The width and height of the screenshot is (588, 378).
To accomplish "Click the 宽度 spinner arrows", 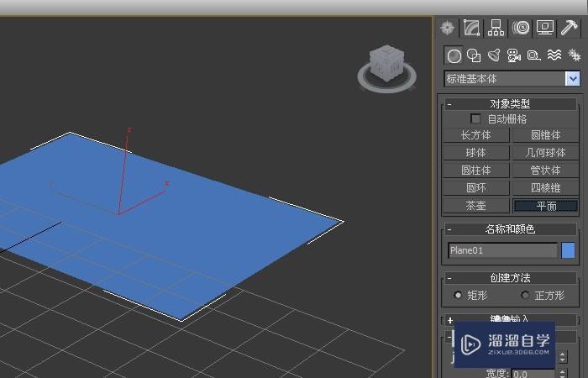I will [562, 374].
